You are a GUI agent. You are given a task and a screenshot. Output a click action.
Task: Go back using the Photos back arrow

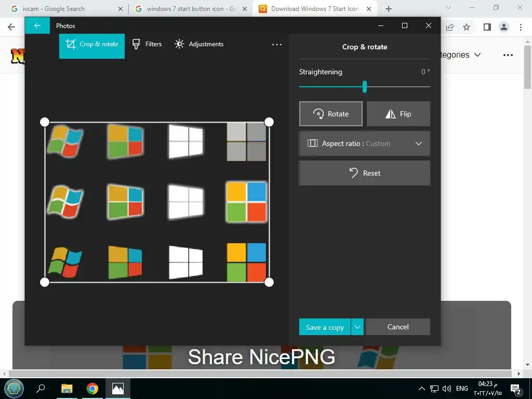pyautogui.click(x=37, y=25)
